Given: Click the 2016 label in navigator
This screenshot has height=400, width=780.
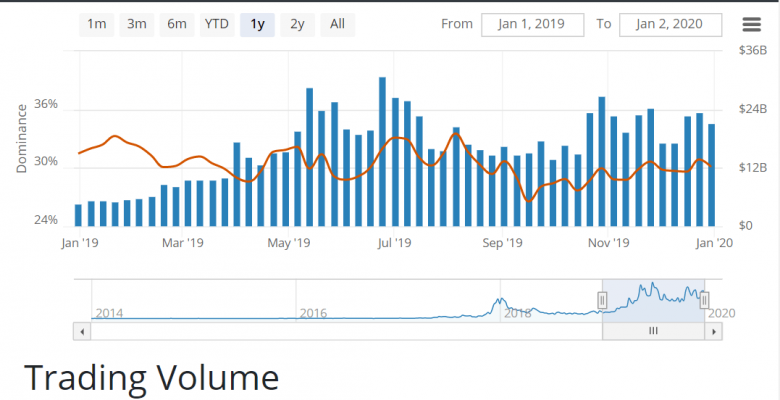Looking at the screenshot, I should coord(313,313).
